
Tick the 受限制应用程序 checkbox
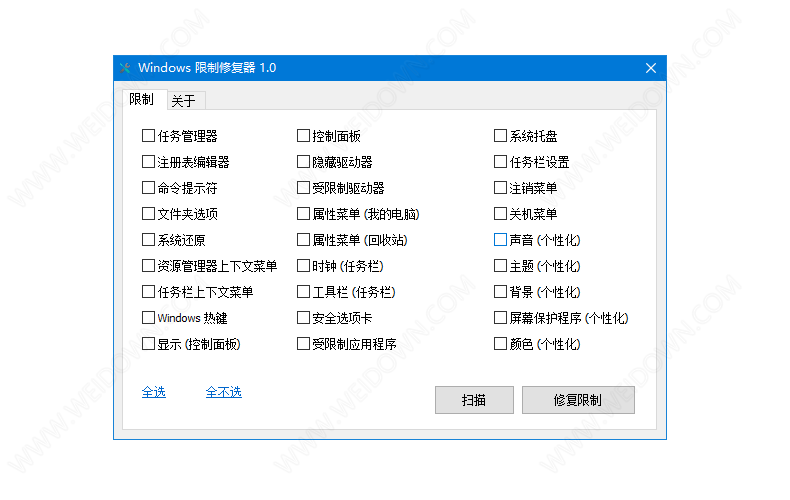[x=303, y=344]
